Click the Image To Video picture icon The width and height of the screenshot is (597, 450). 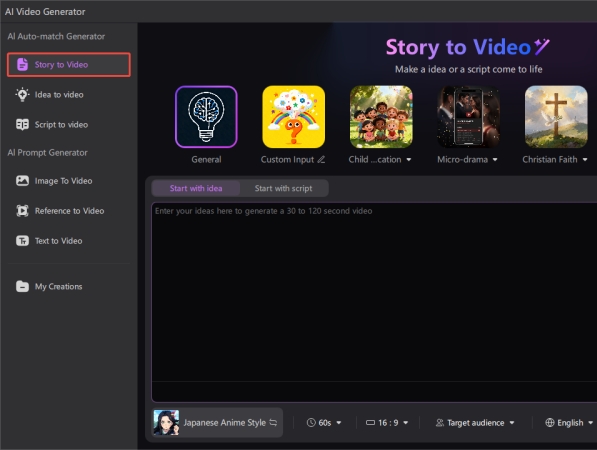pyautogui.click(x=22, y=180)
